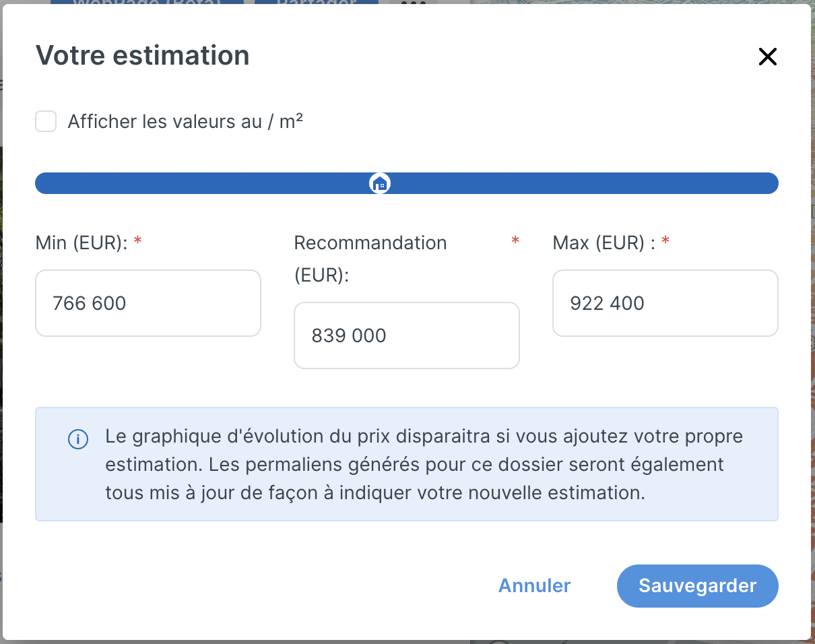Image resolution: width=815 pixels, height=644 pixels.
Task: Focus the Max (EUR) field showing 922 400
Action: point(665,303)
